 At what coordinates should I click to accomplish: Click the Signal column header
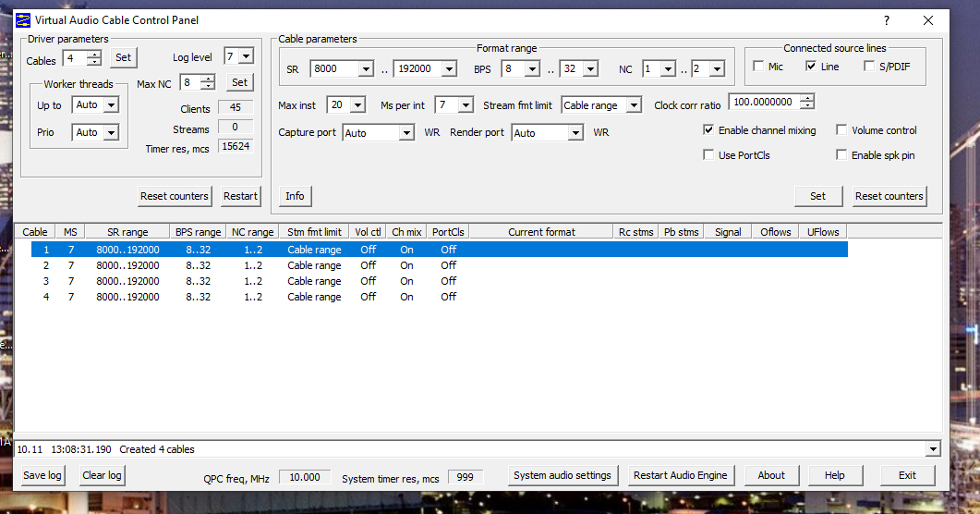[728, 232]
